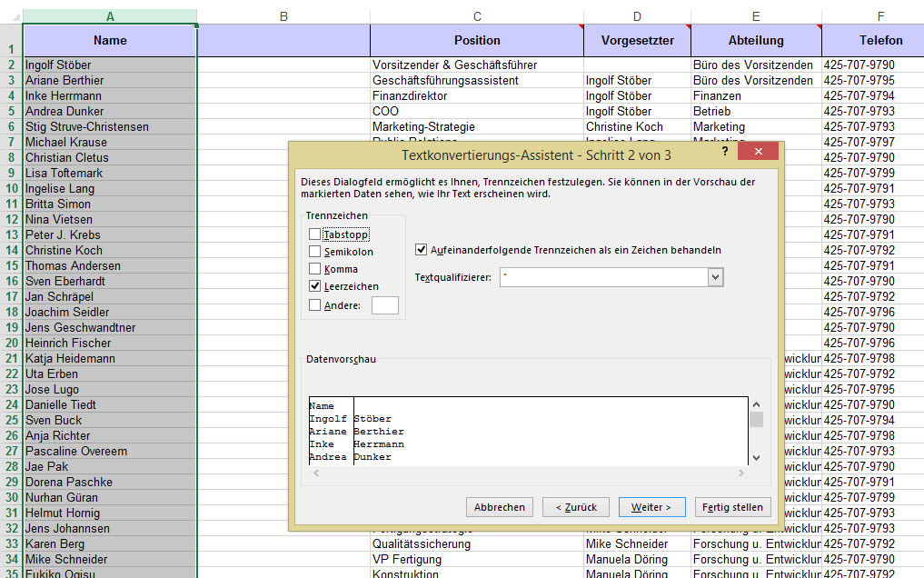The image size is (924, 578).
Task: Go back with the Zurück button
Action: pyautogui.click(x=576, y=507)
